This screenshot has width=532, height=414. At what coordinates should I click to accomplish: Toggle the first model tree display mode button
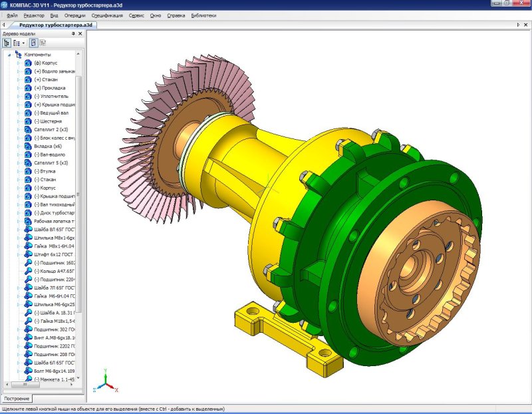tap(7, 43)
